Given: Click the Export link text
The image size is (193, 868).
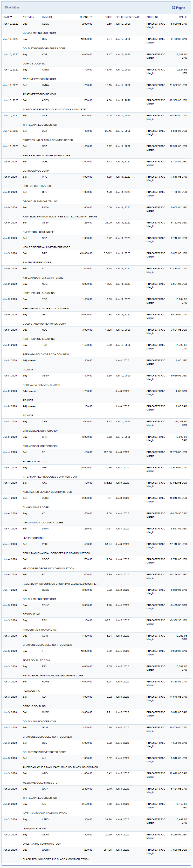Looking at the screenshot, I should (180, 8).
